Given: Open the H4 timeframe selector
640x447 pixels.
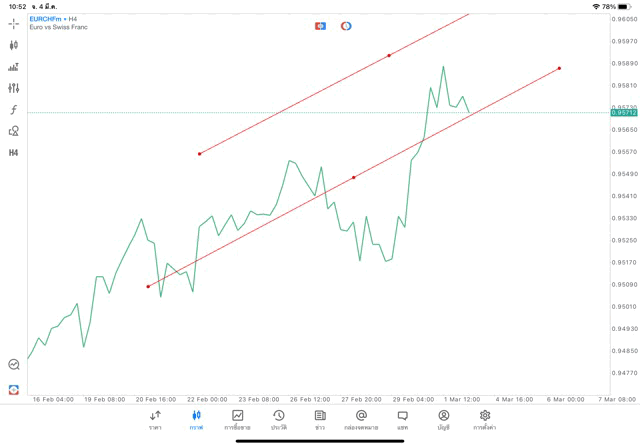Looking at the screenshot, I should point(14,153).
